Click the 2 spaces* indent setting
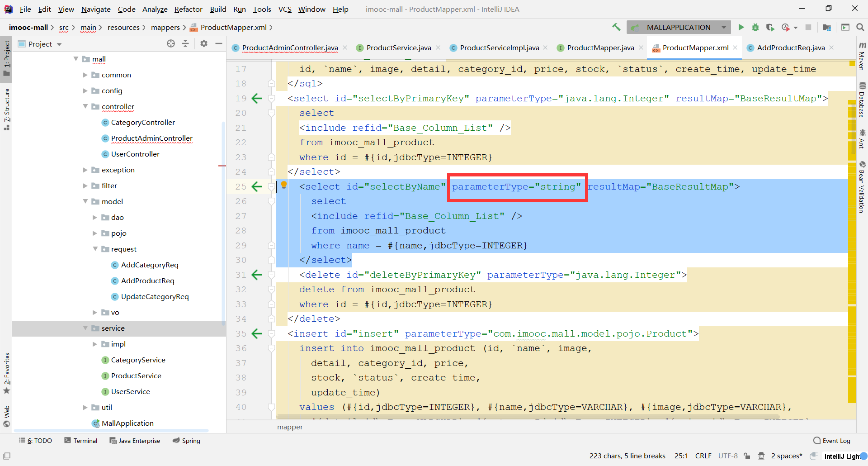Viewport: 868px width, 466px height. 787,456
